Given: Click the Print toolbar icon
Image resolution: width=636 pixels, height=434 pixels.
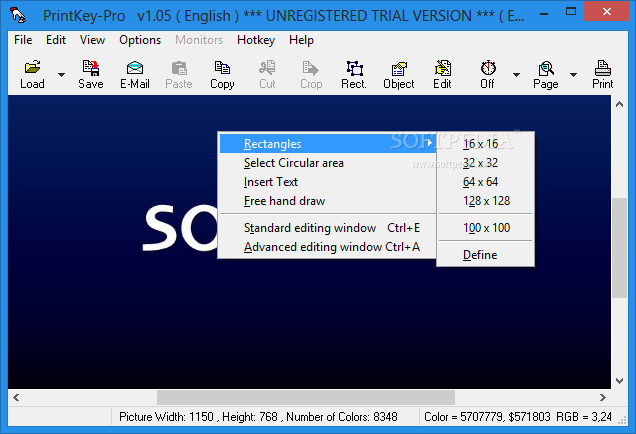Looking at the screenshot, I should (602, 68).
